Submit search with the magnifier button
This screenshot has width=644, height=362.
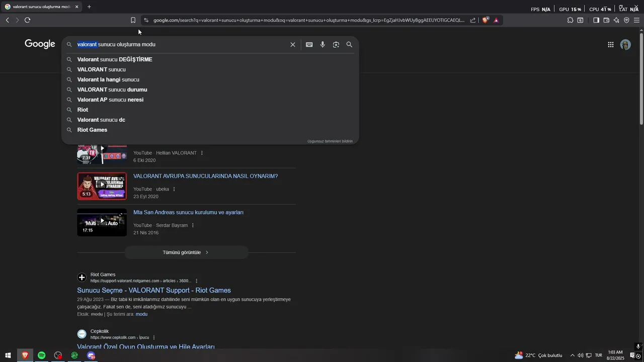coord(349,45)
